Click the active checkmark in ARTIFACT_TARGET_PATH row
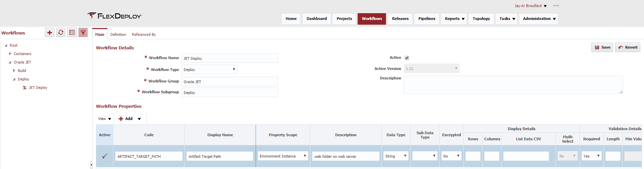 click(x=105, y=156)
